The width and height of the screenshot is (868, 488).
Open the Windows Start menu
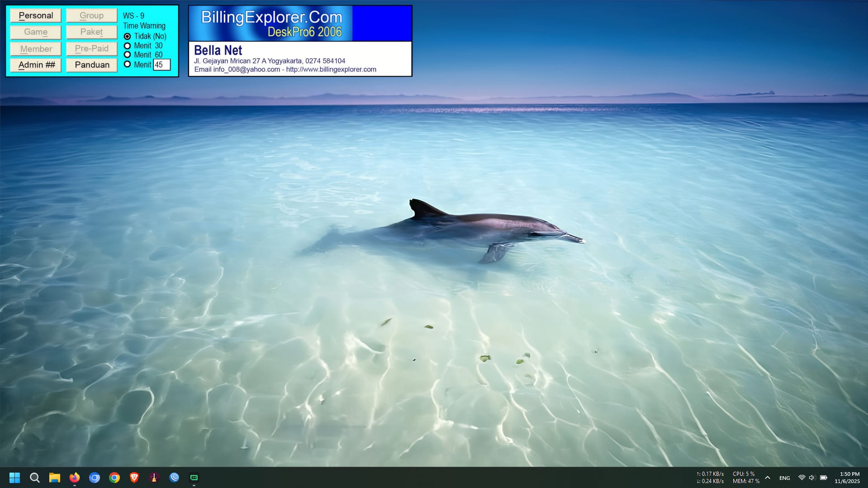coord(14,478)
